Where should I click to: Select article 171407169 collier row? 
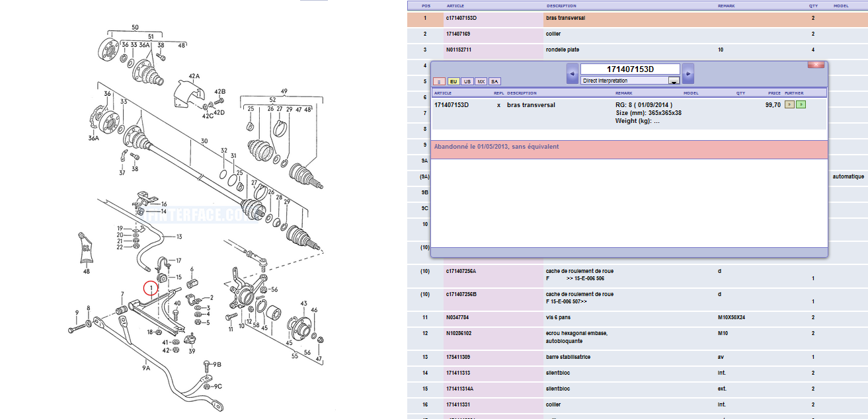pos(458,34)
